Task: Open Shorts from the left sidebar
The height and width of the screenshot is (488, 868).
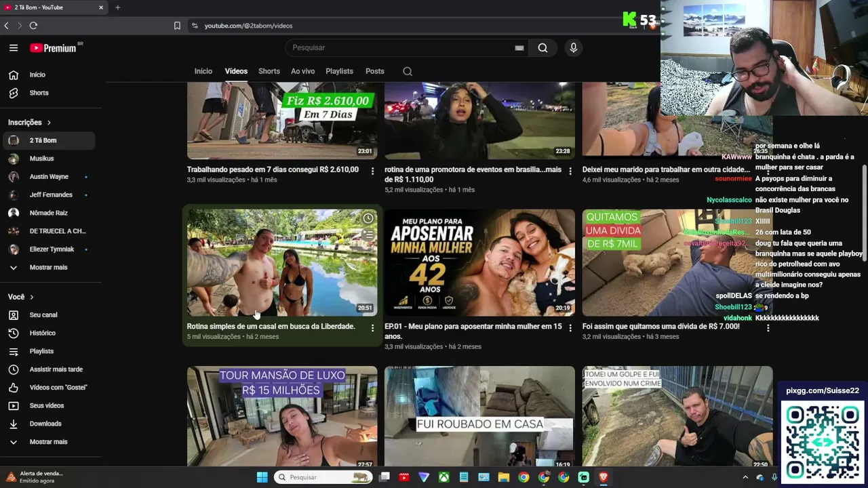Action: click(x=47, y=93)
